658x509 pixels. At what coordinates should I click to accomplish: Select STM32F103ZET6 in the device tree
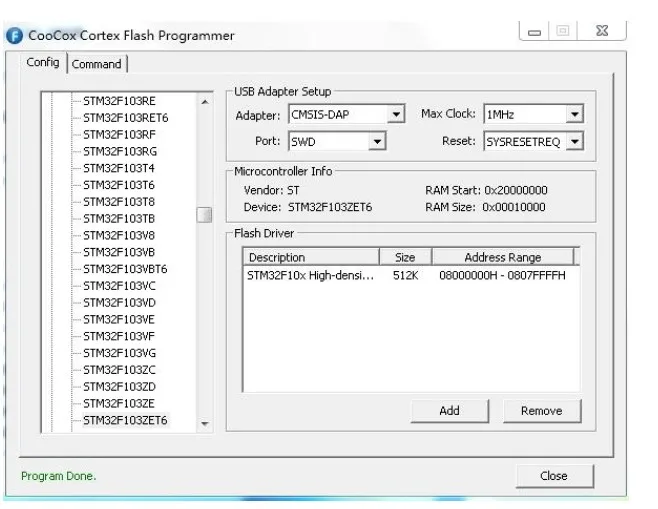[125, 420]
